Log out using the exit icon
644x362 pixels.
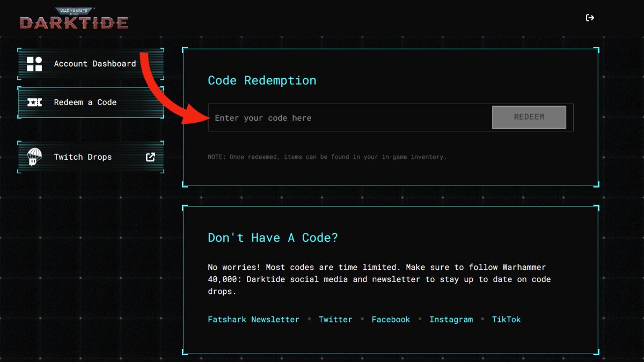590,18
